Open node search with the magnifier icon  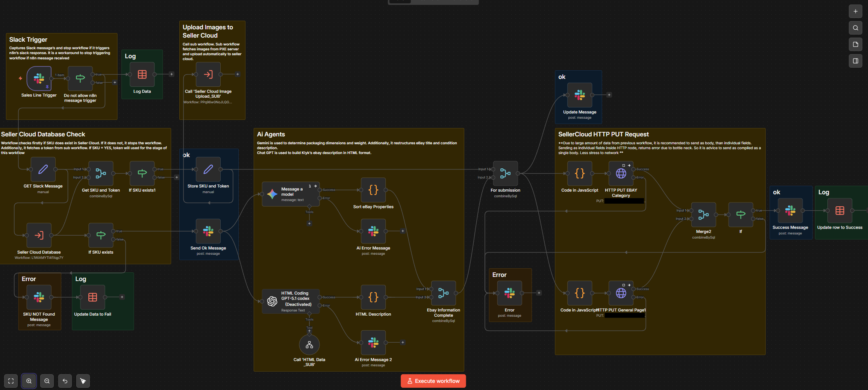click(855, 28)
